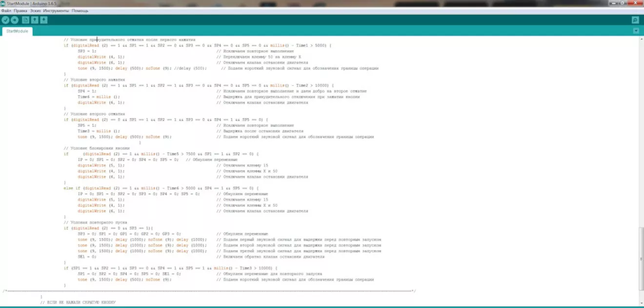Open the Помощь menu
This screenshot has width=644, height=308.
(80, 10)
